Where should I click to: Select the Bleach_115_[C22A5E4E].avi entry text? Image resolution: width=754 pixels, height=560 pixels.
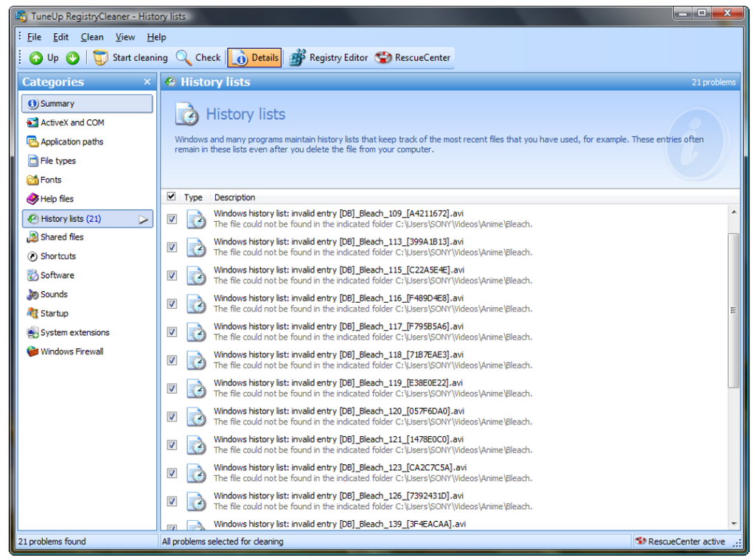pos(339,270)
